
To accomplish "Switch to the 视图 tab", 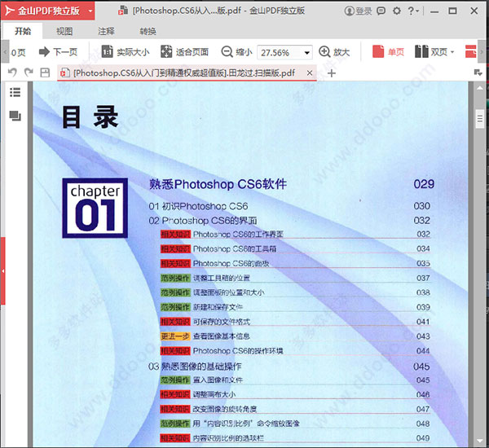I will [x=64, y=31].
